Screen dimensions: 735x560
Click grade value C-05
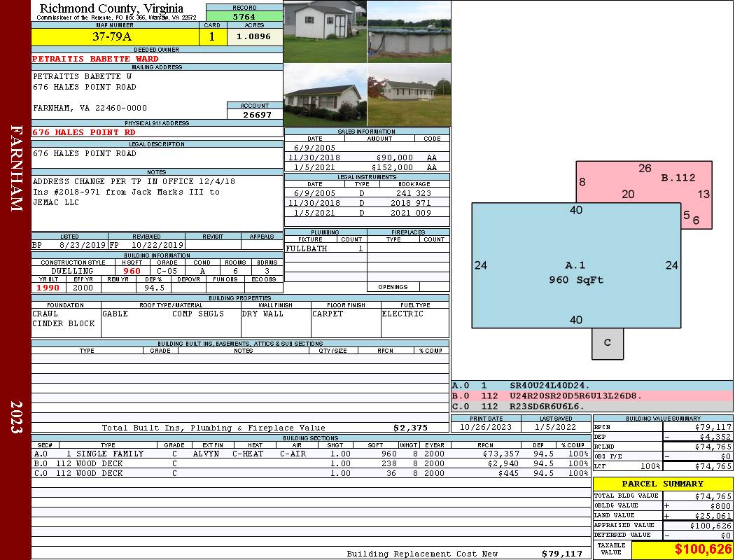tap(167, 271)
